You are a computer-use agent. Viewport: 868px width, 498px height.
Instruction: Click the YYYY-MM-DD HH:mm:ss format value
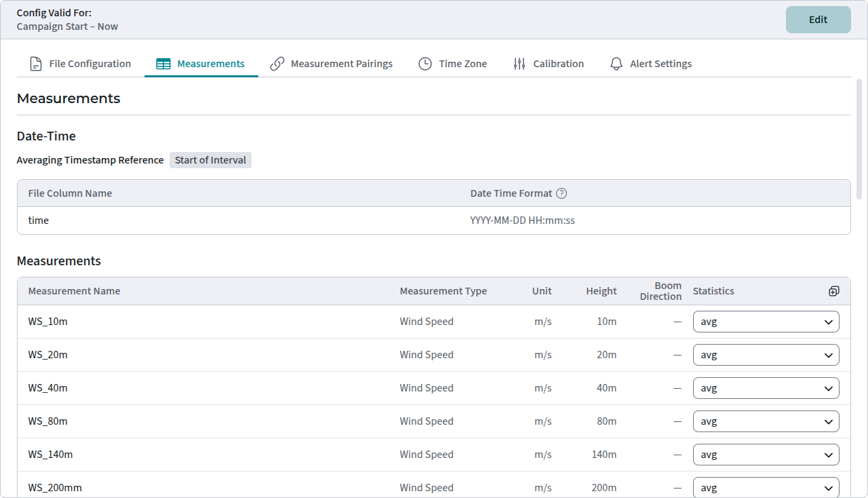pos(523,221)
